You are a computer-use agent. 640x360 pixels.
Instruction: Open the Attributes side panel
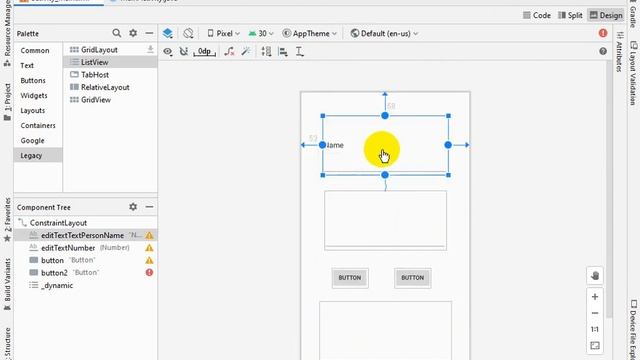coord(619,52)
